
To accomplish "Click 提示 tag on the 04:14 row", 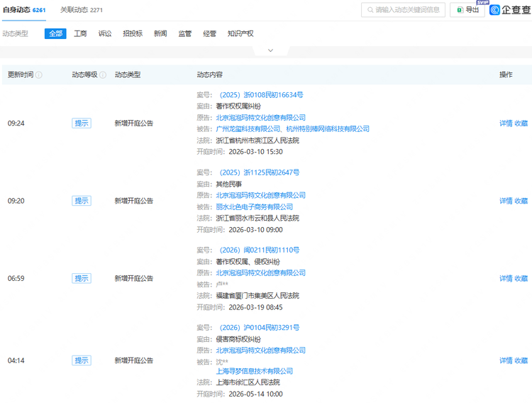I will point(82,360).
